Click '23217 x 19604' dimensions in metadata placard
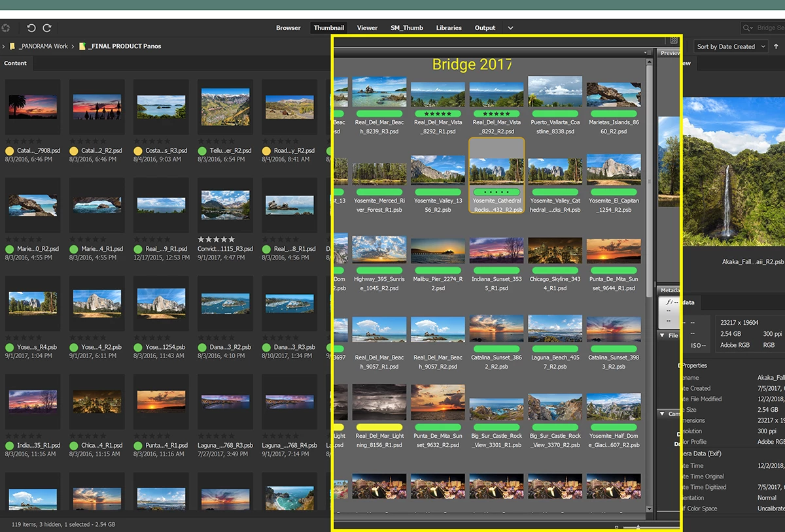 pyautogui.click(x=740, y=322)
